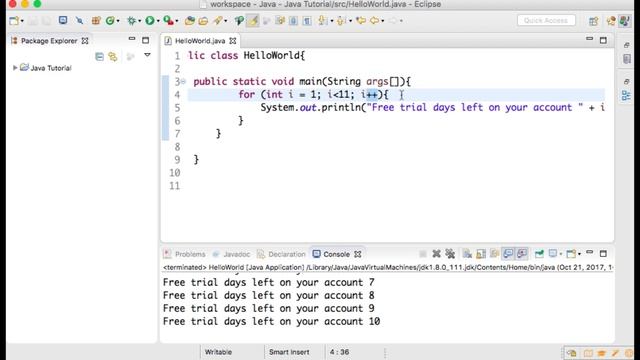Click the Skip All Breakpoints icon
This screenshot has height=360, width=640.
[x=80, y=20]
